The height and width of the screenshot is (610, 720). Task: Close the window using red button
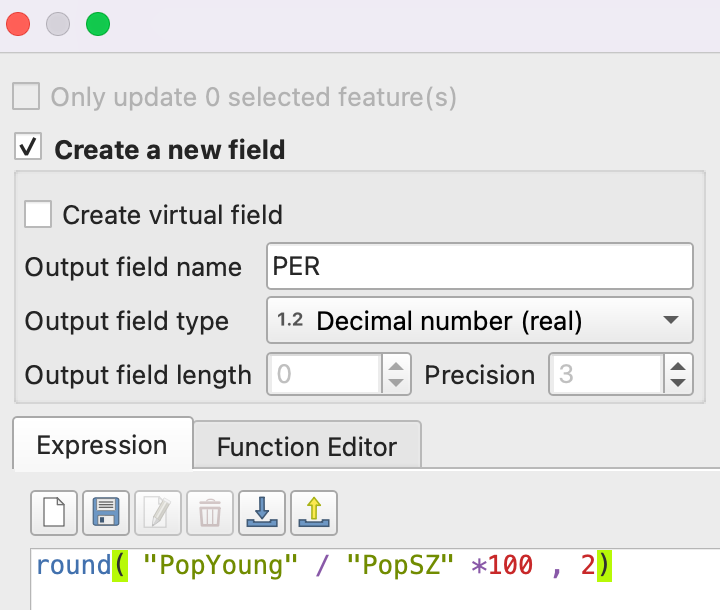click(x=19, y=24)
